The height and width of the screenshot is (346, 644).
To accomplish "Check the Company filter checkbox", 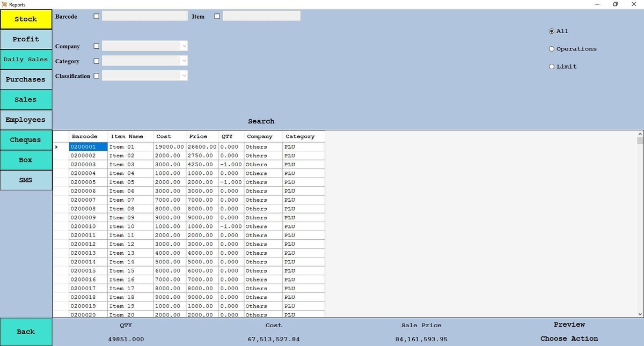I will (97, 47).
